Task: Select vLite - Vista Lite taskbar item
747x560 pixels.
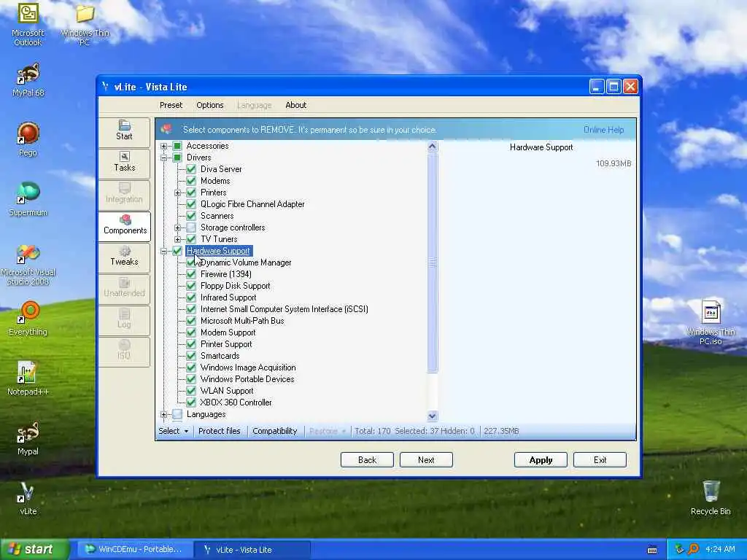Action: 252,550
